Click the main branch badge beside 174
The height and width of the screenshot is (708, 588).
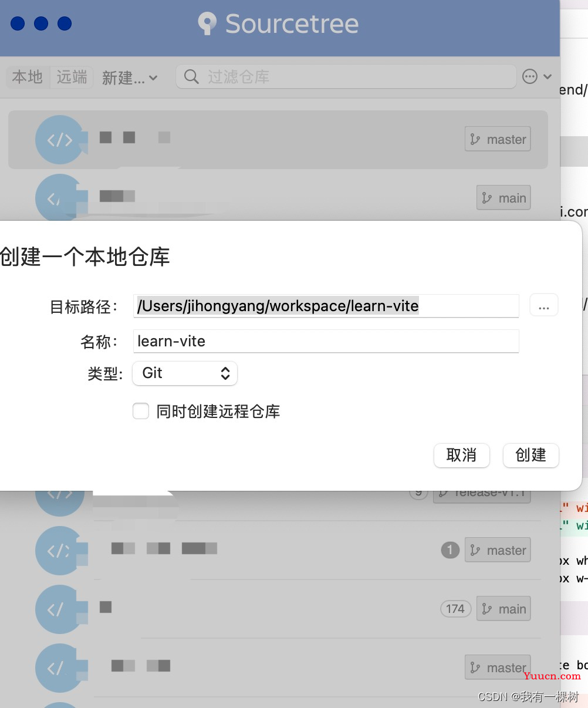[x=503, y=609]
